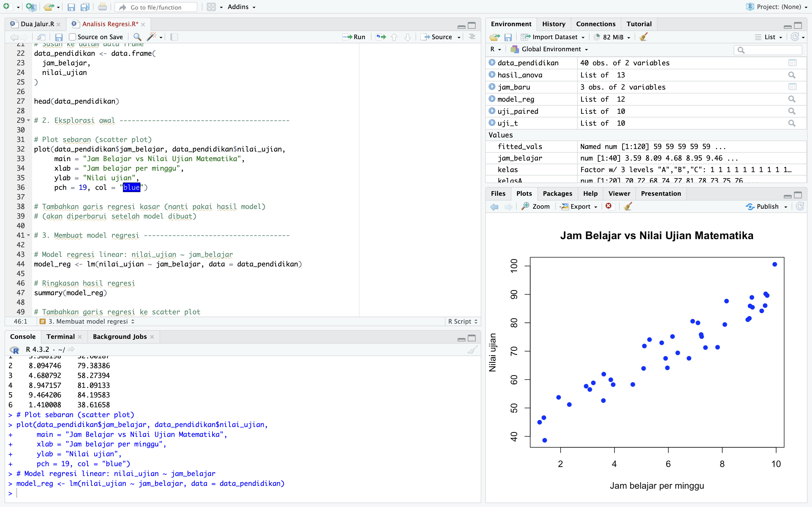Image resolution: width=812 pixels, height=507 pixels.
Task: Expand the model_reg object details
Action: (x=492, y=99)
